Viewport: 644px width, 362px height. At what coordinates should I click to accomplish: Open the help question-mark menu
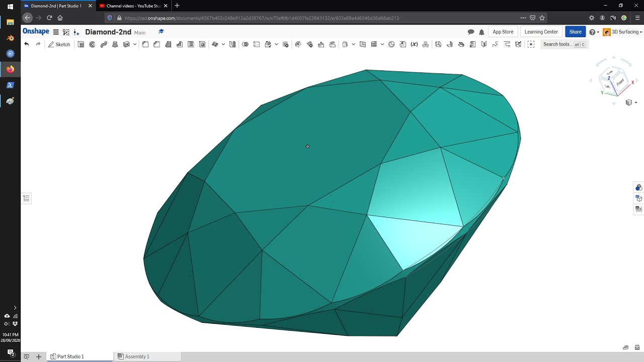tap(594, 32)
